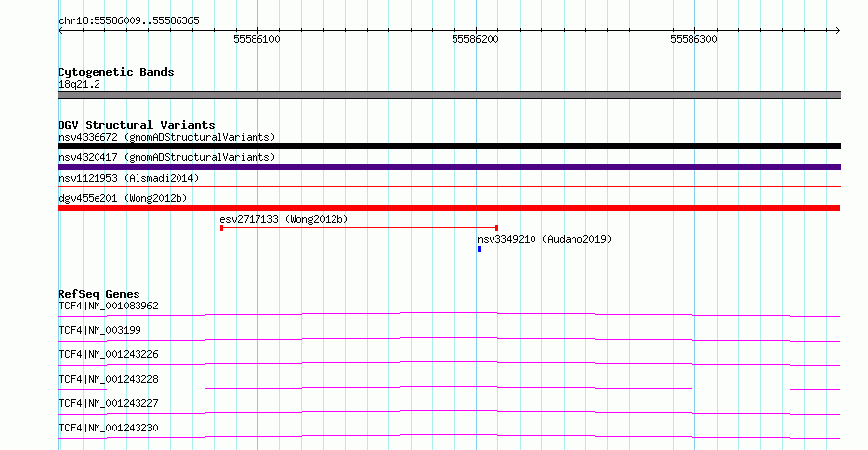The height and width of the screenshot is (450, 868).
Task: Click the RefSeq Genes track title
Action: coord(99,294)
